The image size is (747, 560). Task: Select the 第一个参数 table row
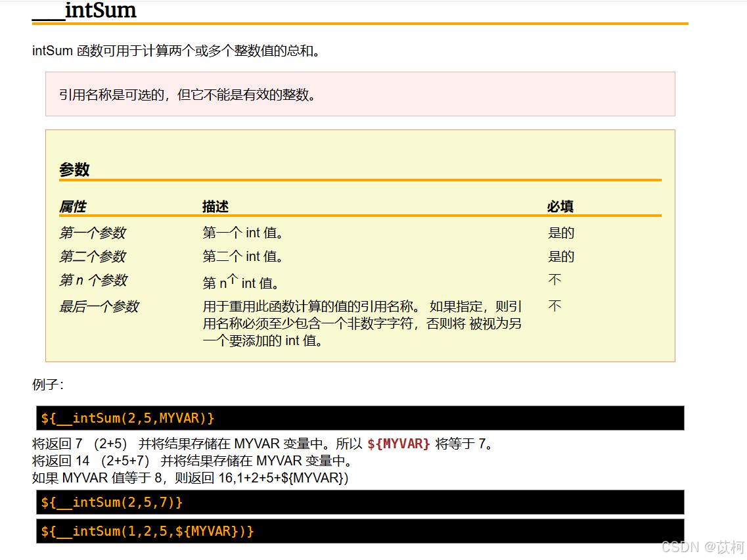click(x=92, y=232)
